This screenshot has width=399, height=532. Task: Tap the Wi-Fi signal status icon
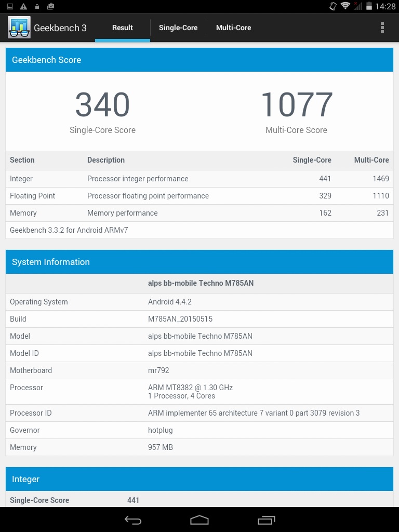pos(345,6)
